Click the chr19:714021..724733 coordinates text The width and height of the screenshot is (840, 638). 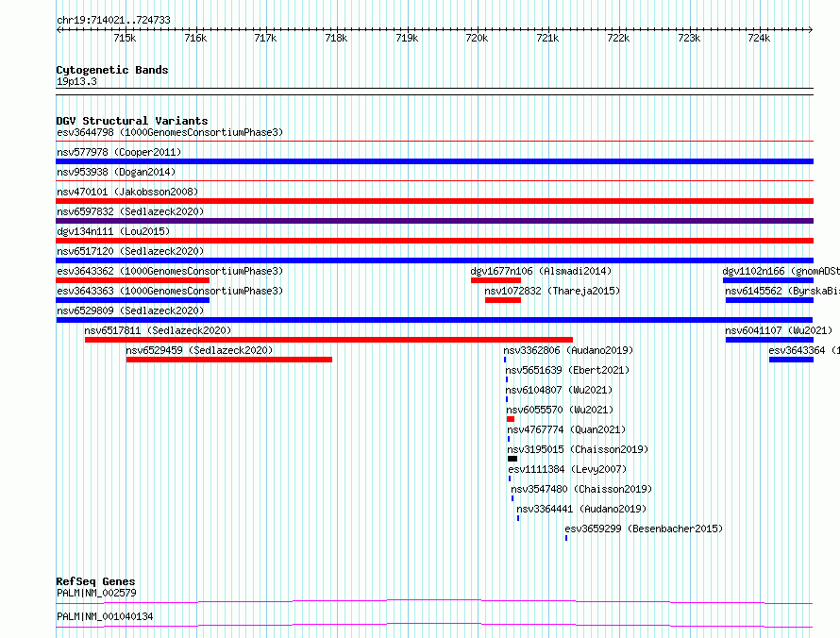pos(113,20)
